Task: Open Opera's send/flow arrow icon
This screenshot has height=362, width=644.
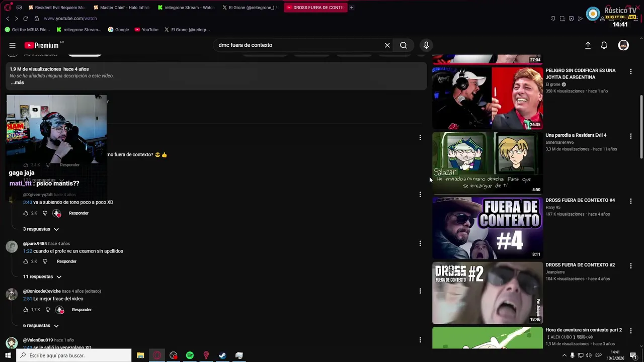Action: (x=580, y=19)
